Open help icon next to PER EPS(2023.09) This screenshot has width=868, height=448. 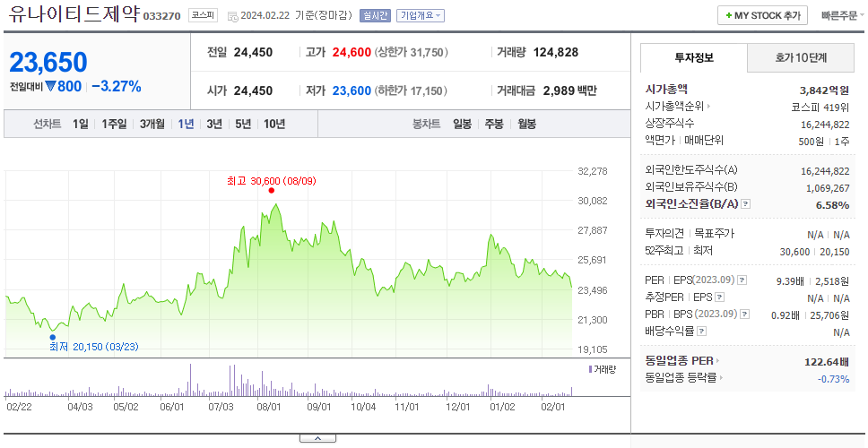pos(742,280)
